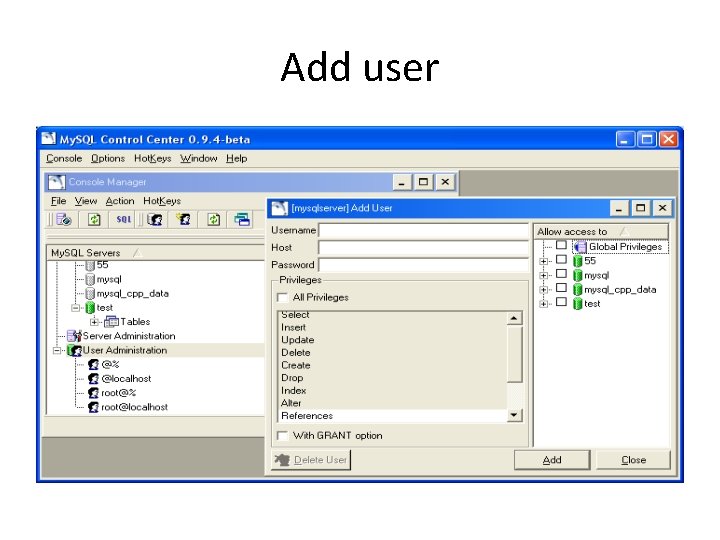Click the Add User window title icon
720x540 pixels.
pos(279,208)
